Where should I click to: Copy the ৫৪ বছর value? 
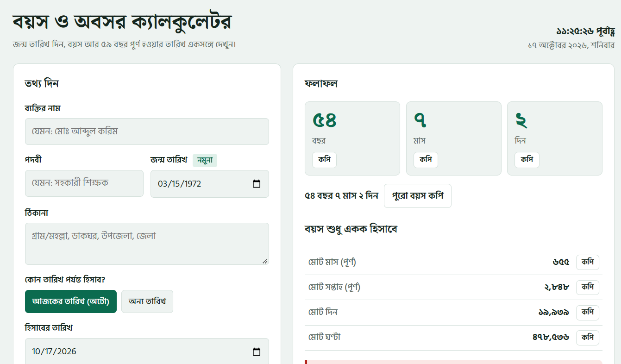pyautogui.click(x=324, y=160)
